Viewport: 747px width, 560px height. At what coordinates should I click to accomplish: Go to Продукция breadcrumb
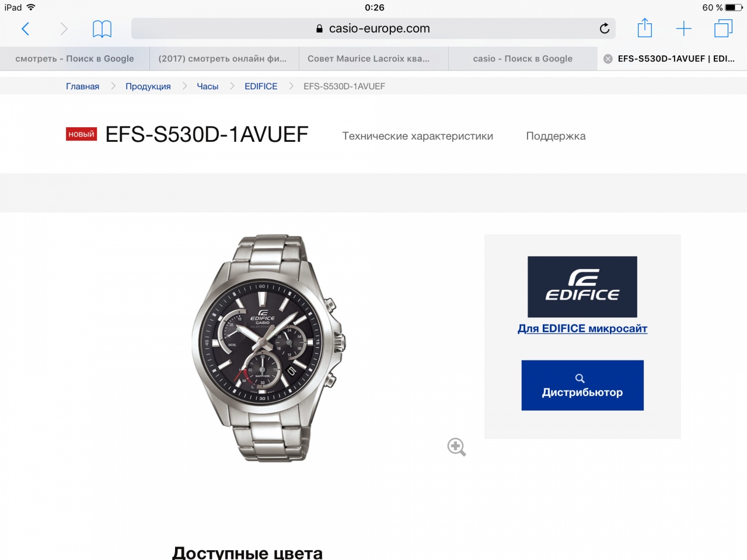(x=148, y=86)
